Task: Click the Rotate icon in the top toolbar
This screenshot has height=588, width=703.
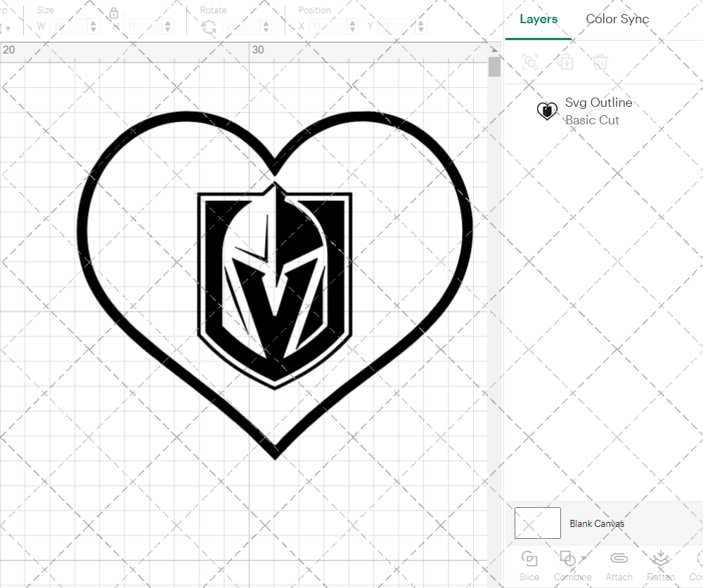Action: (208, 26)
